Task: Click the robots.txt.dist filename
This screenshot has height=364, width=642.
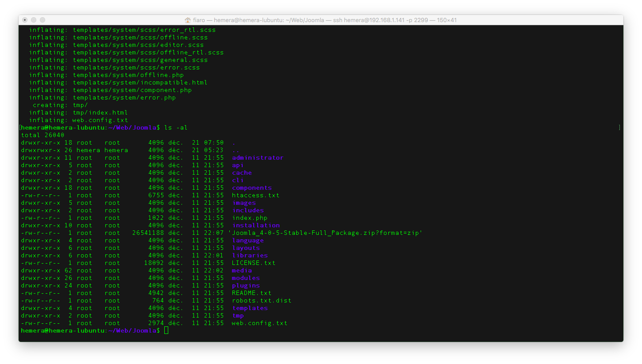Action: pyautogui.click(x=262, y=301)
